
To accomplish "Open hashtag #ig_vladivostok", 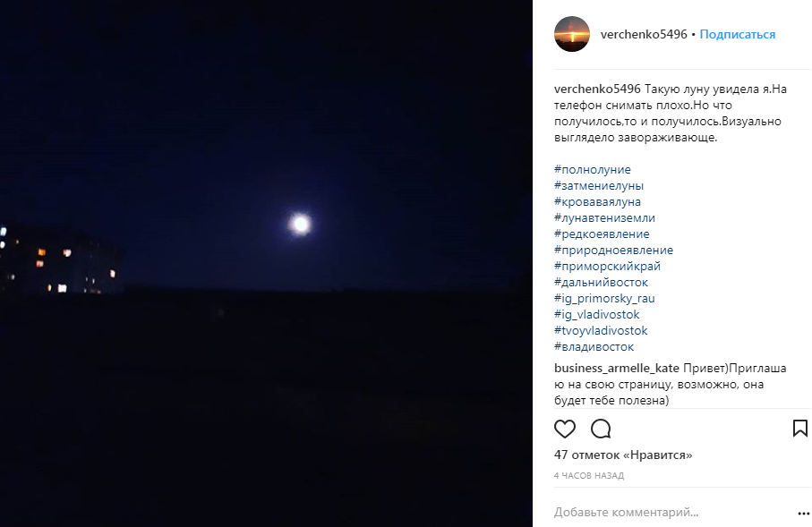I will click(596, 314).
